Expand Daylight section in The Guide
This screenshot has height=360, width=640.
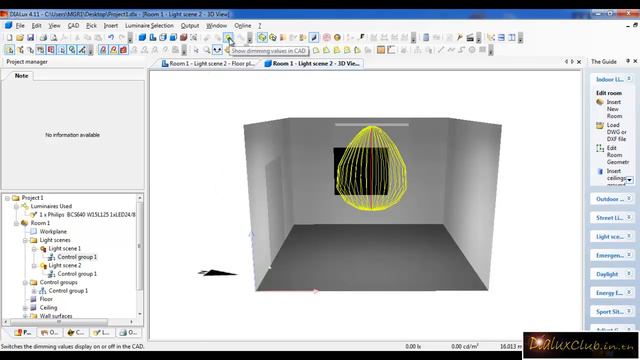coord(629,274)
